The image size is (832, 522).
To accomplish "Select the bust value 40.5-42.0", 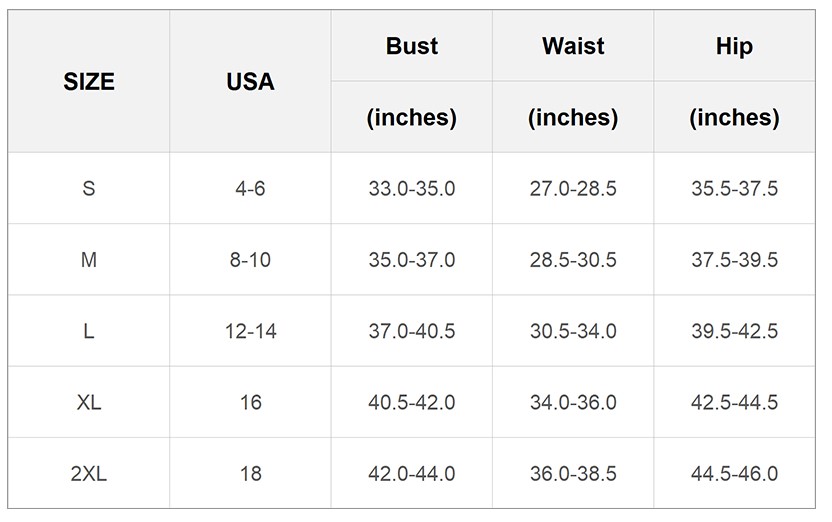I will coord(412,403).
